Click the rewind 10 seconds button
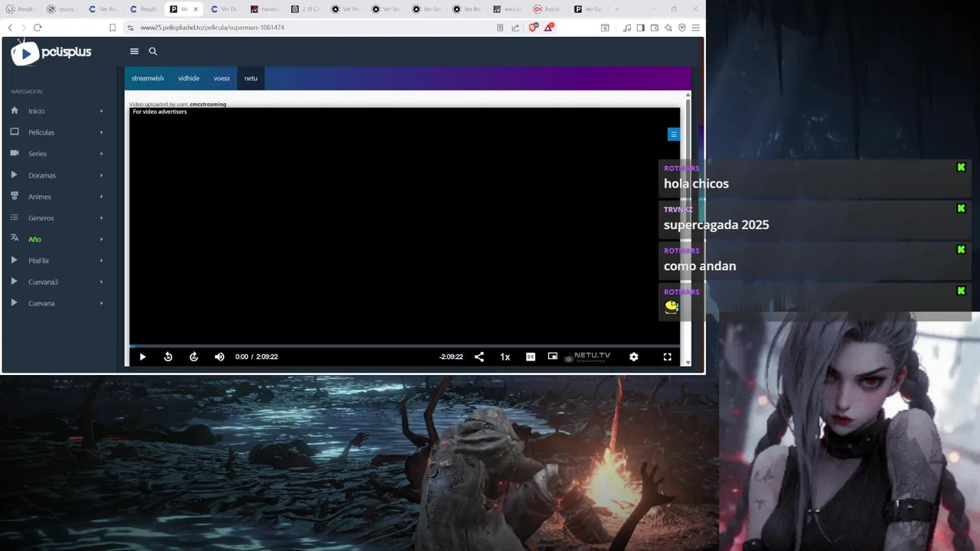 (168, 357)
